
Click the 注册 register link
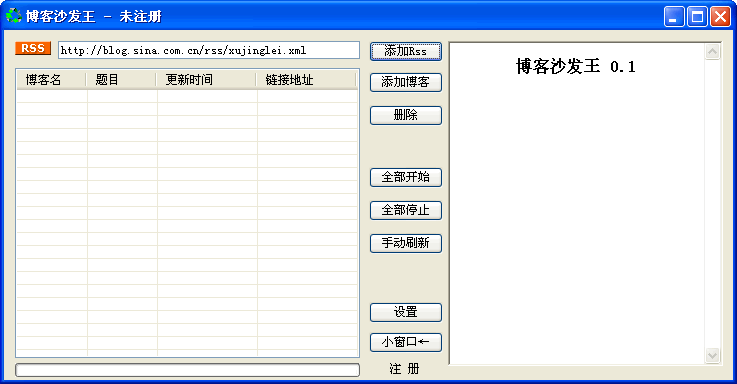(404, 369)
